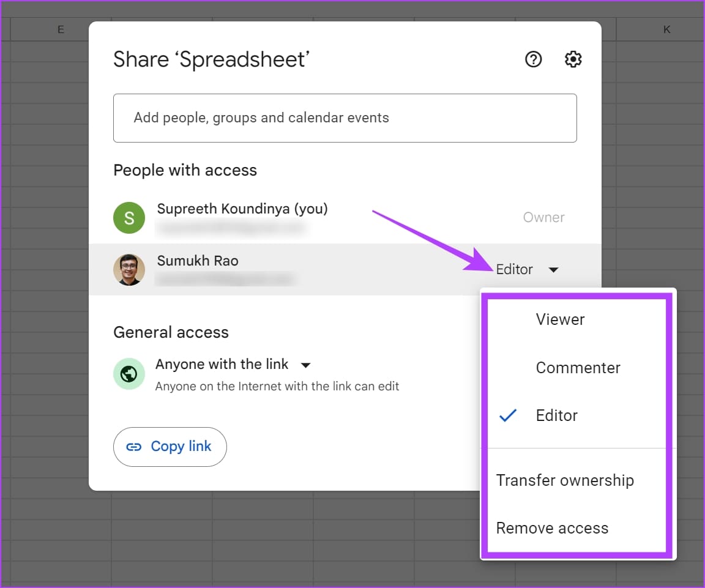Select Commenter permission from the menu
Screen dimensions: 705x588
coord(578,368)
